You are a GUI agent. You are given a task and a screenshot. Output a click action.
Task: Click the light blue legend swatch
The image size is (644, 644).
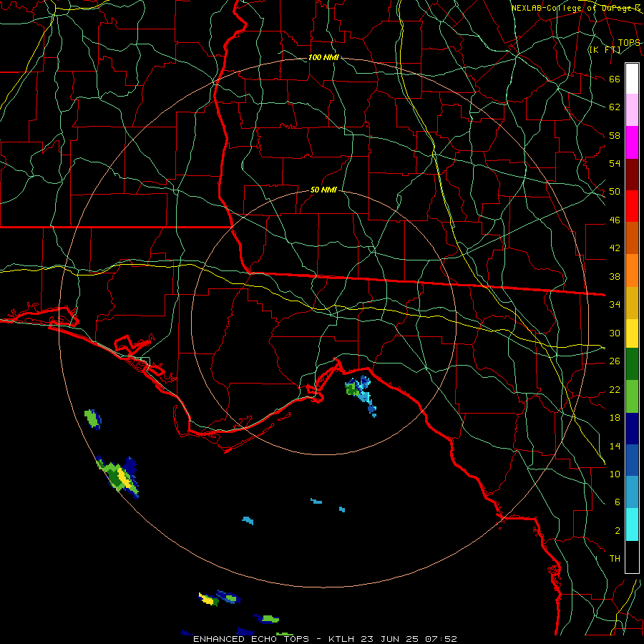pyautogui.click(x=632, y=492)
